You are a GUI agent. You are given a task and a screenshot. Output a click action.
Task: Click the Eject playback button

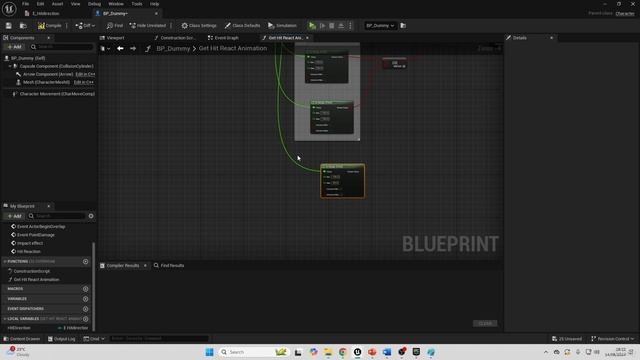[341, 26]
